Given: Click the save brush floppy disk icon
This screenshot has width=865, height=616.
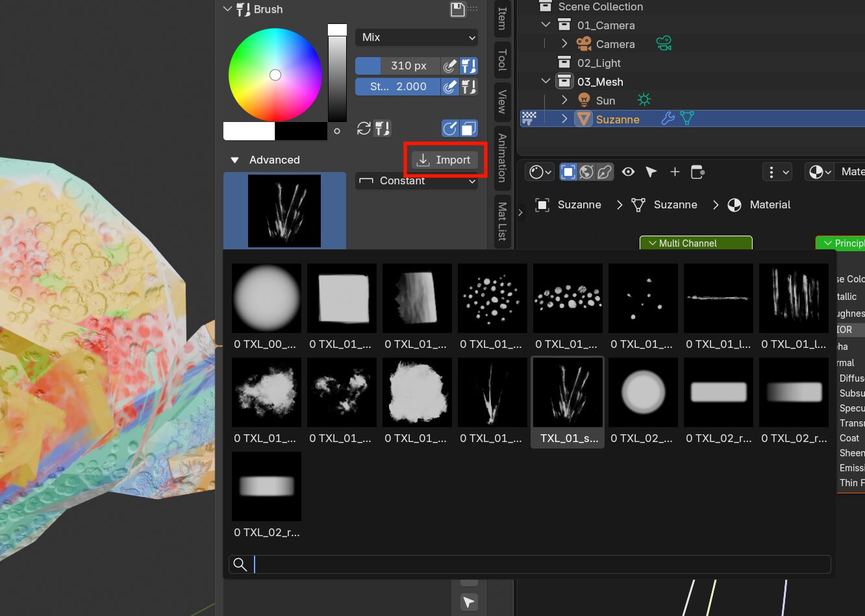Looking at the screenshot, I should [458, 9].
